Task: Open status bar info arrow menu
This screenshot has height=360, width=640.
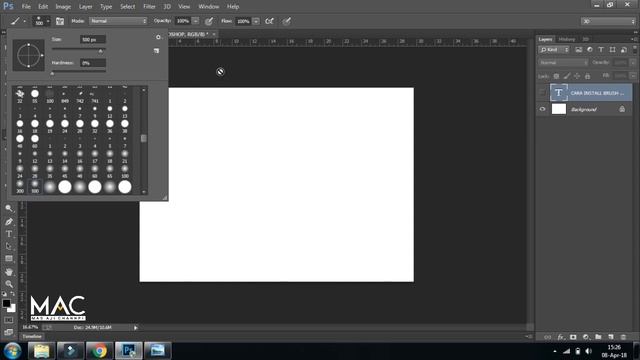Action: point(136,327)
